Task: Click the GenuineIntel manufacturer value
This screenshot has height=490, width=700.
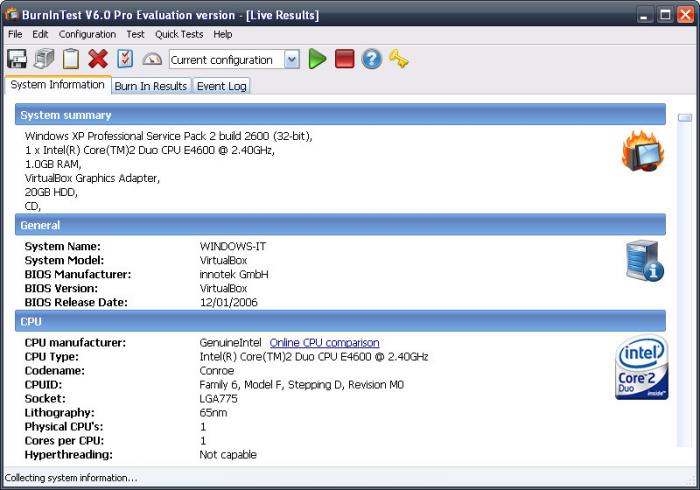Action: tap(230, 343)
